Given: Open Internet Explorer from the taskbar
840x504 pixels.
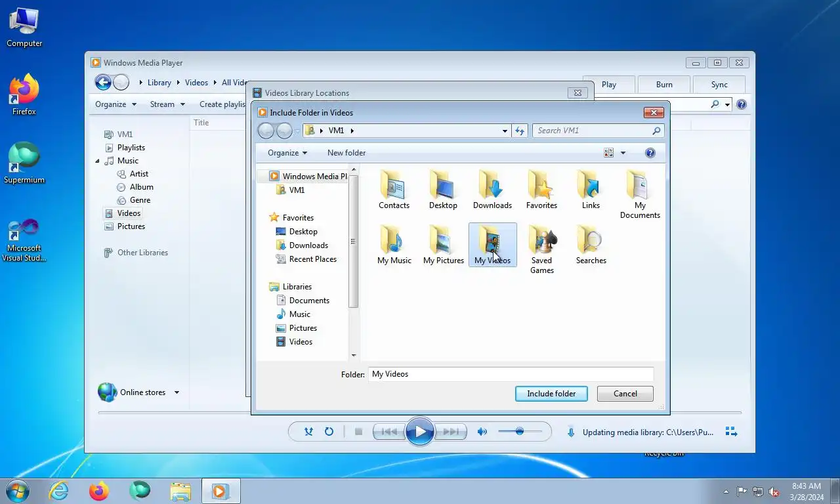Looking at the screenshot, I should pyautogui.click(x=59, y=491).
